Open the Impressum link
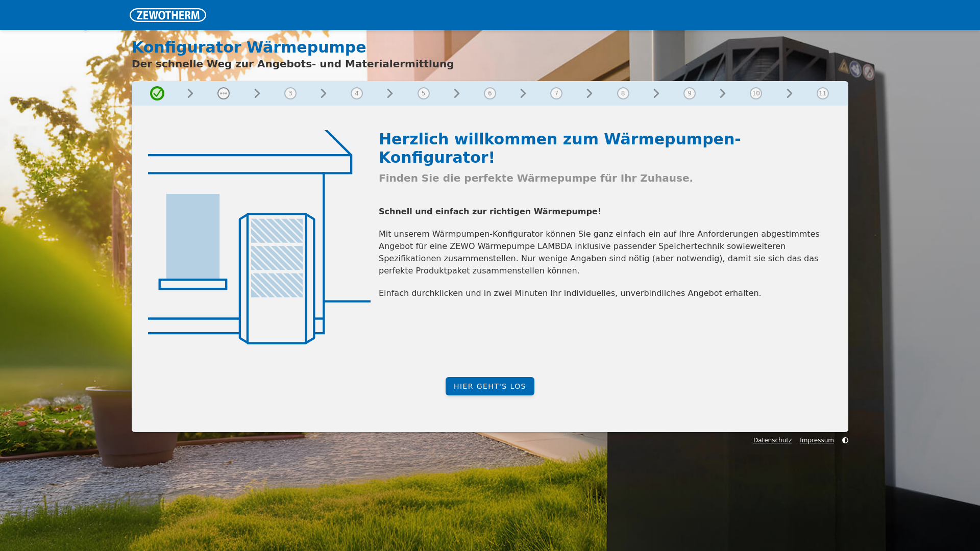 pyautogui.click(x=817, y=440)
